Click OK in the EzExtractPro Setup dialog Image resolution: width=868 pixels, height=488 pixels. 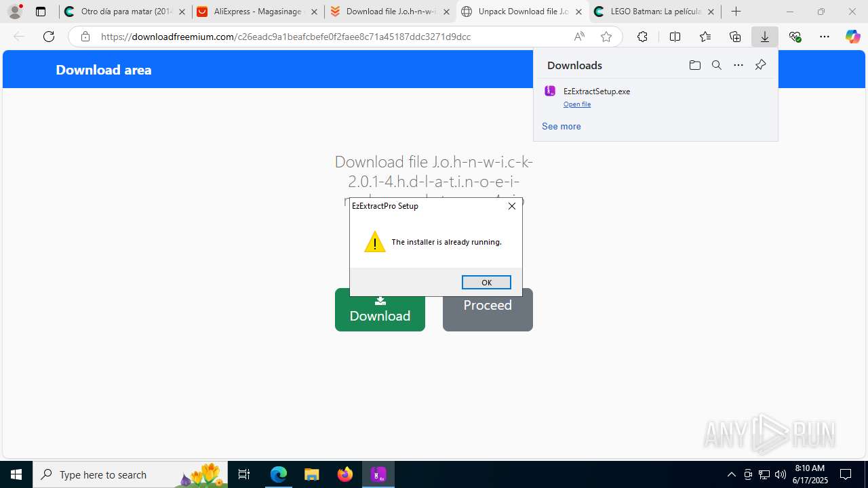click(x=486, y=283)
